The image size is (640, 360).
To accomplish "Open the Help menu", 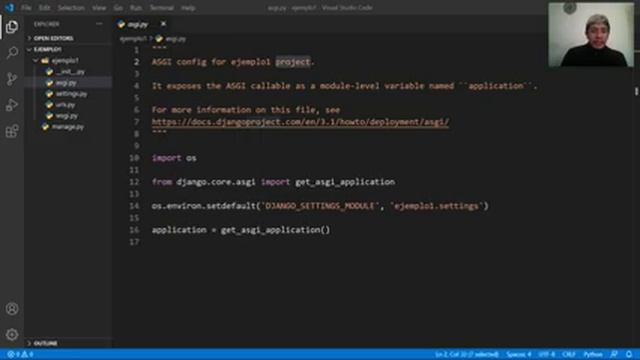I will coord(188,8).
